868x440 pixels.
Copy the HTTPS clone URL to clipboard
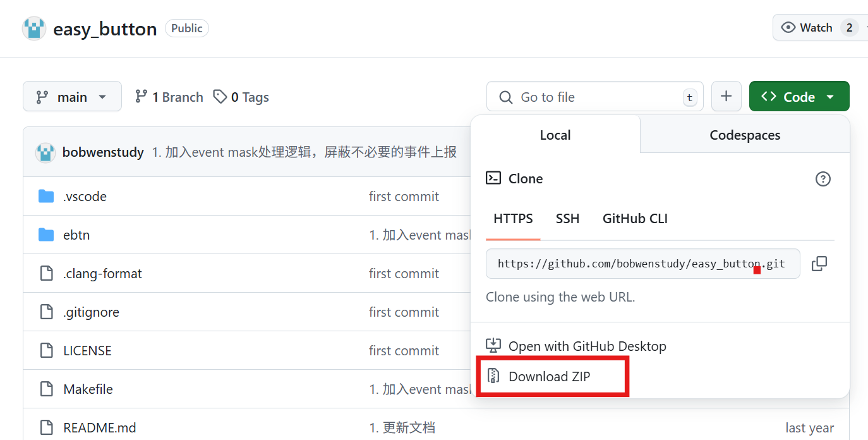pos(819,264)
